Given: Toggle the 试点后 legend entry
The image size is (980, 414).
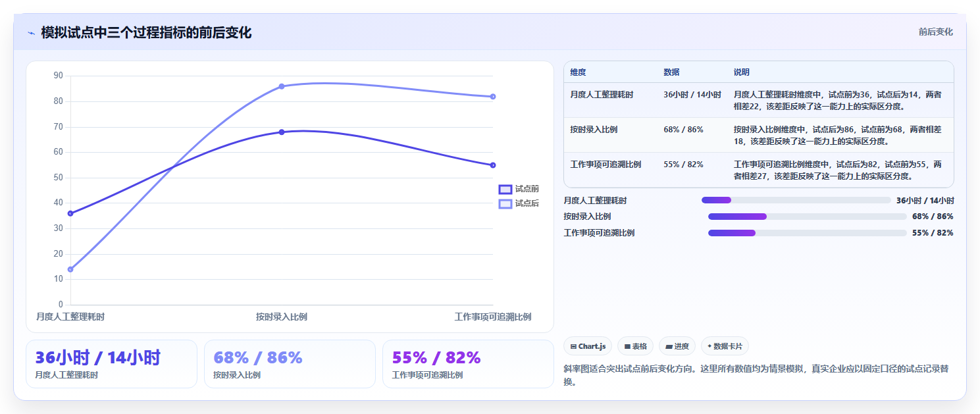Looking at the screenshot, I should (x=519, y=203).
